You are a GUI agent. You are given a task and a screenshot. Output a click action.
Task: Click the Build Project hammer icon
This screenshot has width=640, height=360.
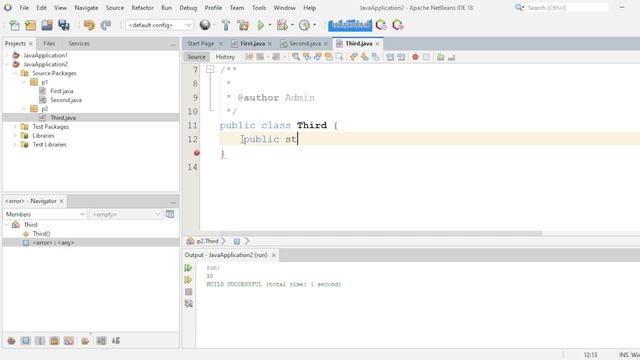(226, 25)
